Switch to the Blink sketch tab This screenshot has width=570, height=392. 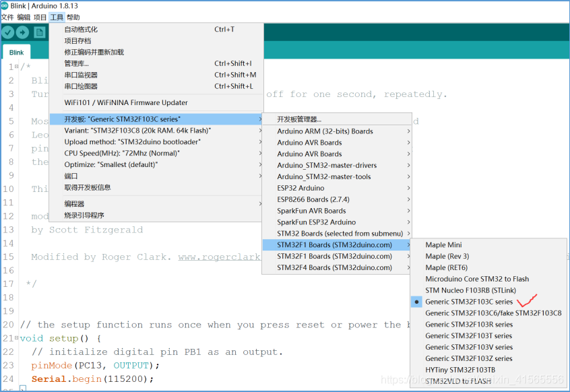(x=16, y=53)
